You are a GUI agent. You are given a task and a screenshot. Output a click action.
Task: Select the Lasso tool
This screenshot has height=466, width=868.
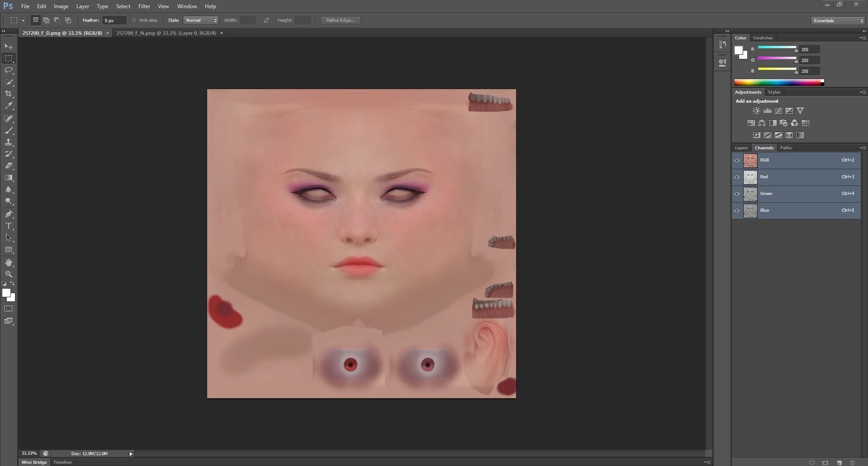(9, 70)
